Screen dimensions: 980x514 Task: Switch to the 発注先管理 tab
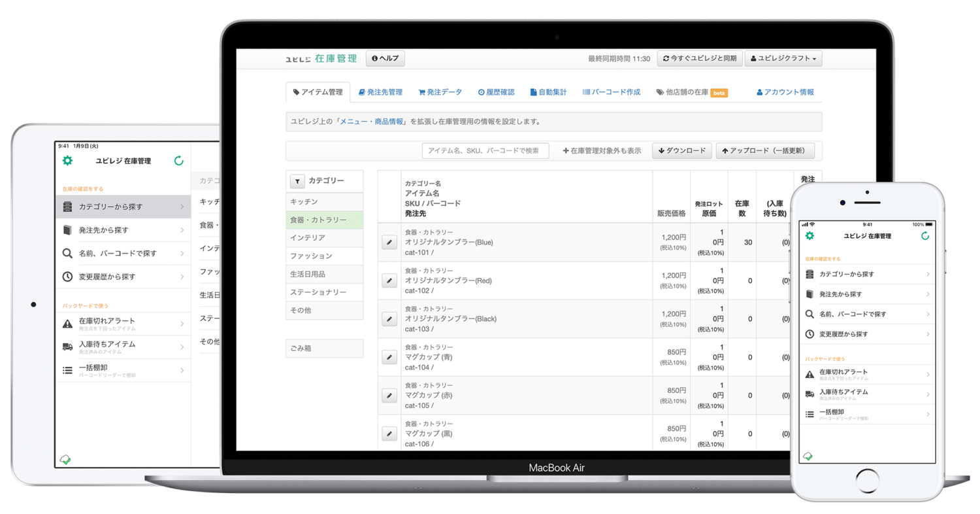[380, 92]
